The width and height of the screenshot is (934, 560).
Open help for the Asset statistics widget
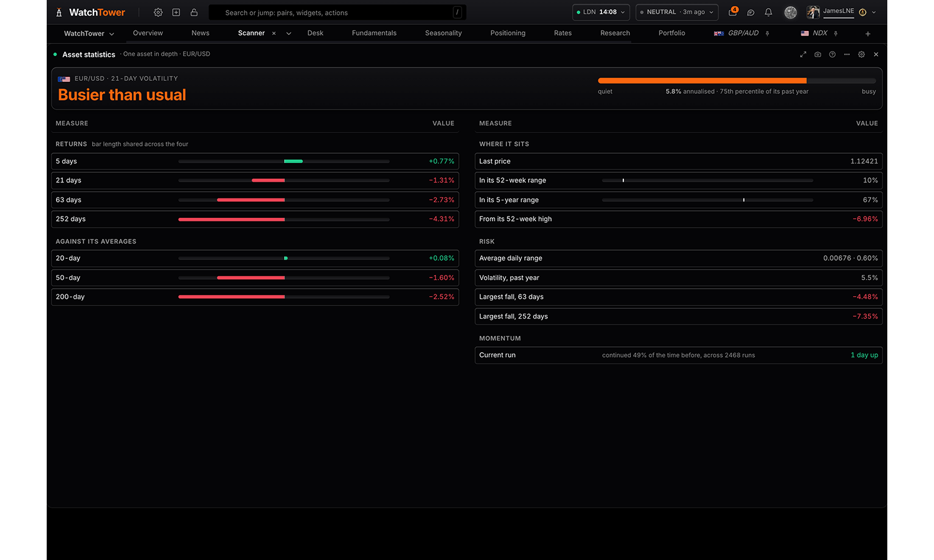833,55
